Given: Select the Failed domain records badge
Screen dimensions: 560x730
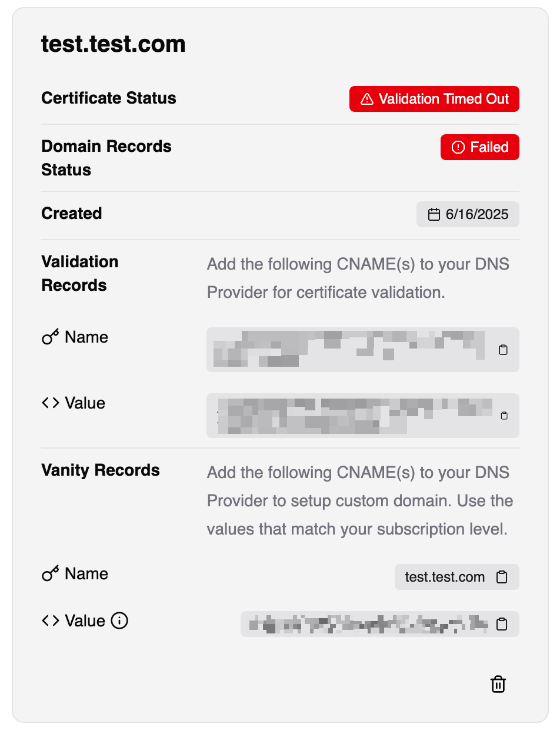Looking at the screenshot, I should click(x=480, y=147).
